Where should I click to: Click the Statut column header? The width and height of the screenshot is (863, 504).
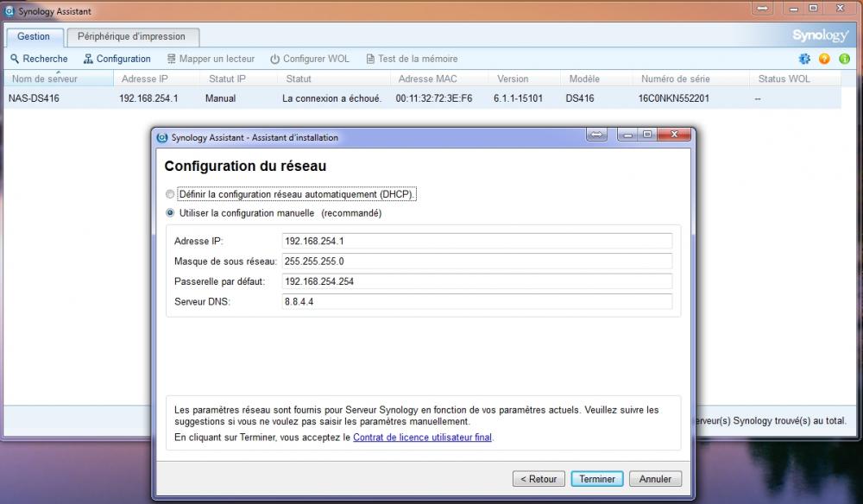click(335, 79)
